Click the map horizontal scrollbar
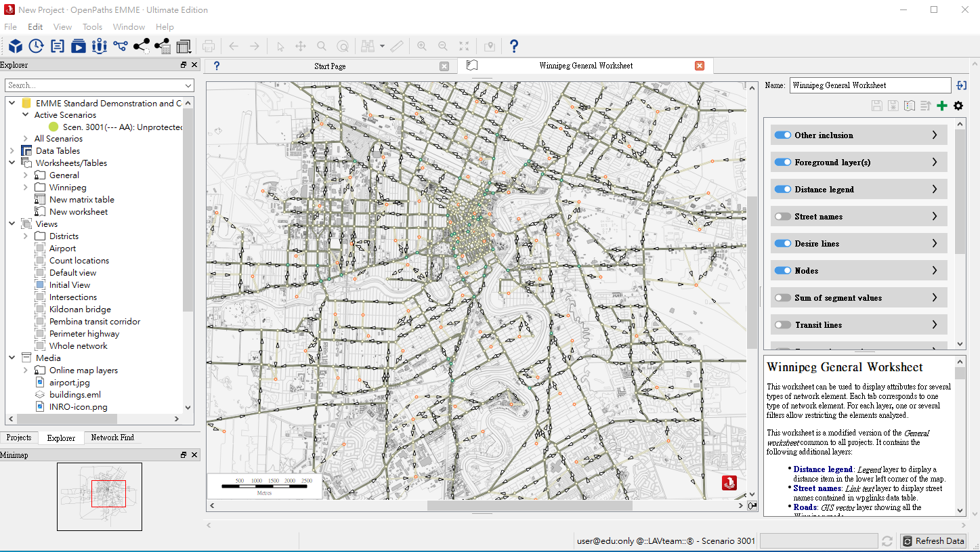 (530, 505)
